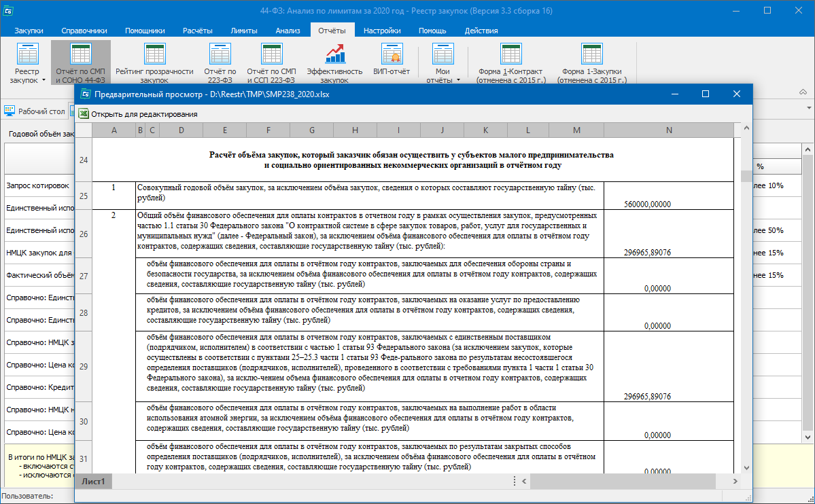
Task: Click 'Совокупный годовой объём закупок' description cell
Action: click(370, 196)
